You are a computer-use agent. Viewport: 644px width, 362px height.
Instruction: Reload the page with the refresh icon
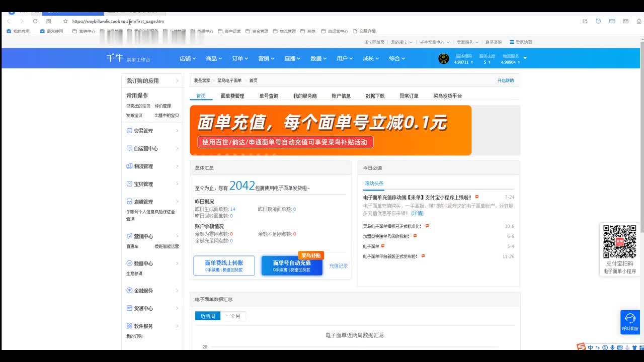click(x=35, y=21)
